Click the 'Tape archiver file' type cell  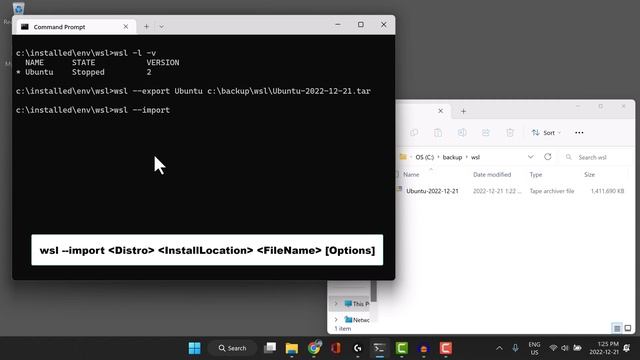552,191
